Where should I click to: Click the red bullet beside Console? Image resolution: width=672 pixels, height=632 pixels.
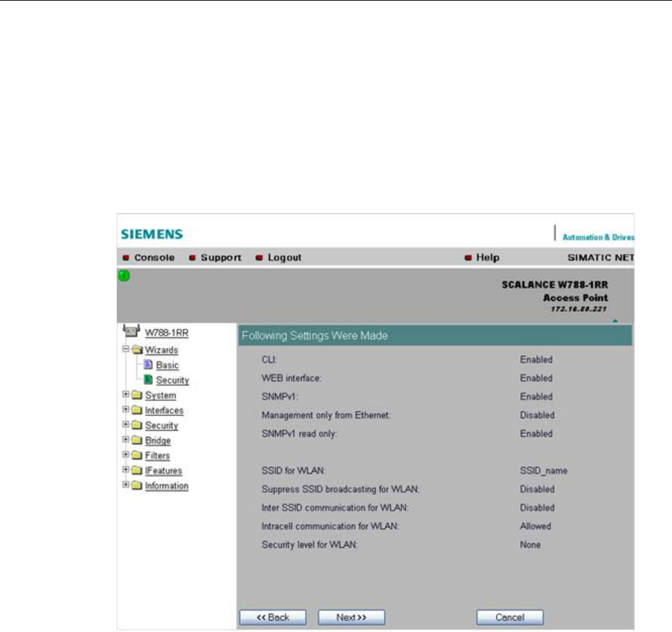coord(126,258)
